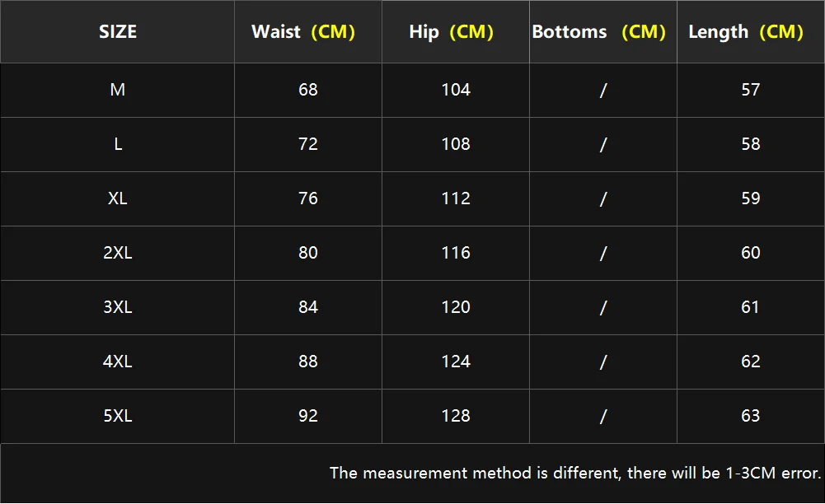Select length value 62

(751, 362)
